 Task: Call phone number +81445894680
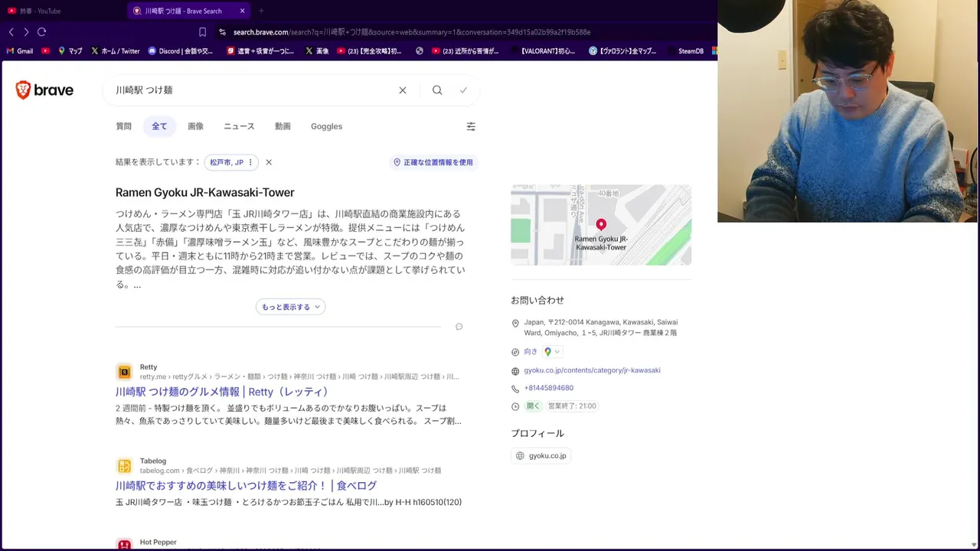tap(548, 388)
